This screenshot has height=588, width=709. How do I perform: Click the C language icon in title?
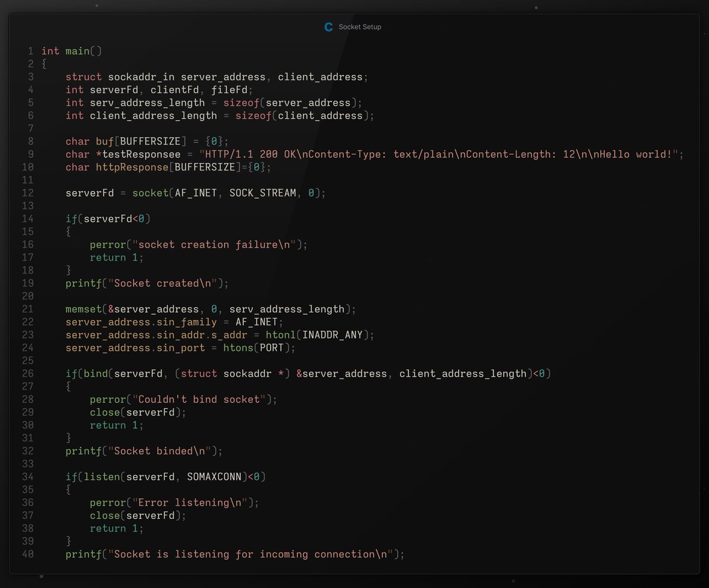click(329, 27)
